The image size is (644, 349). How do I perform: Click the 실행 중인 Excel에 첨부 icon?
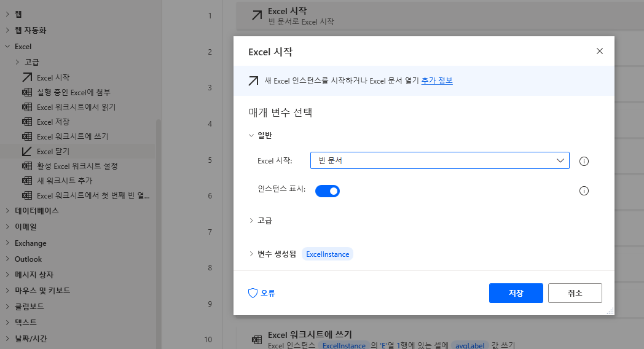click(x=27, y=92)
